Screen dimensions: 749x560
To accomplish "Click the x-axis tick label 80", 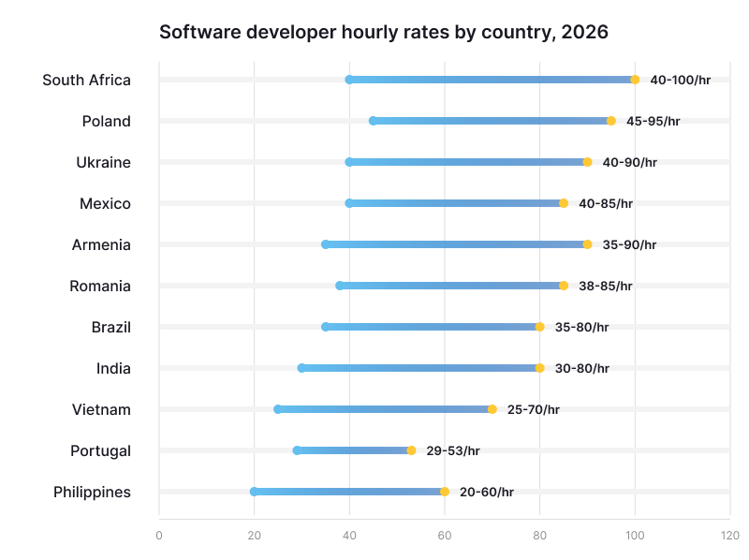I will (x=540, y=536).
